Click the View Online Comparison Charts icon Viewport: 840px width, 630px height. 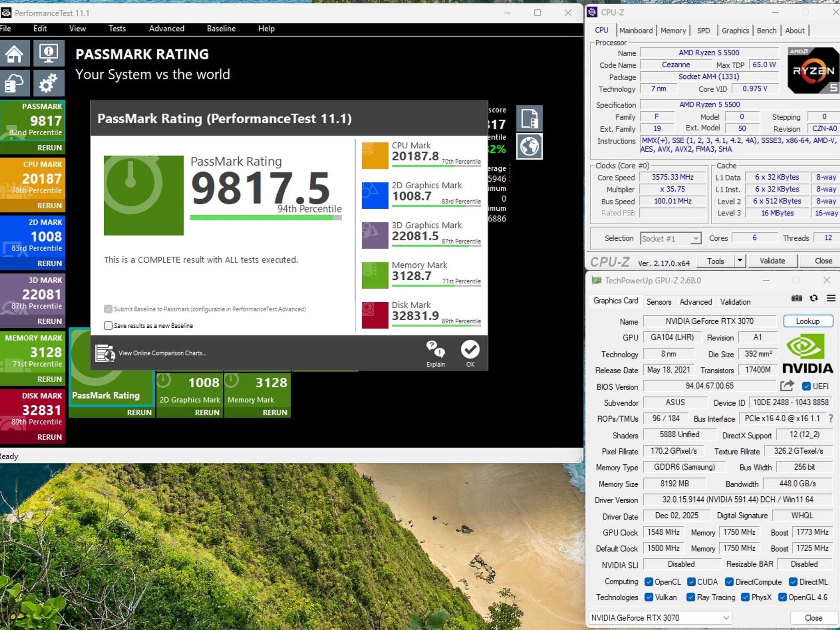pos(105,353)
